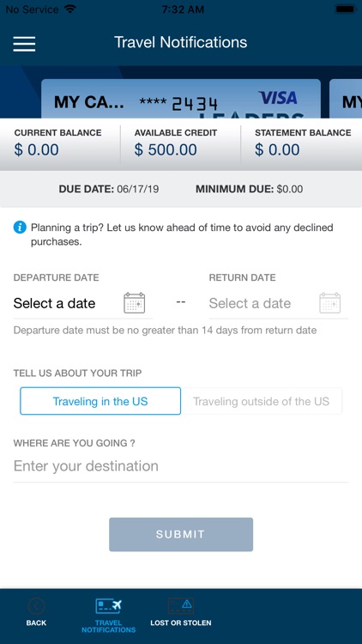362x644 pixels.
Task: Check the Wi-Fi status icon
Action: [70, 9]
